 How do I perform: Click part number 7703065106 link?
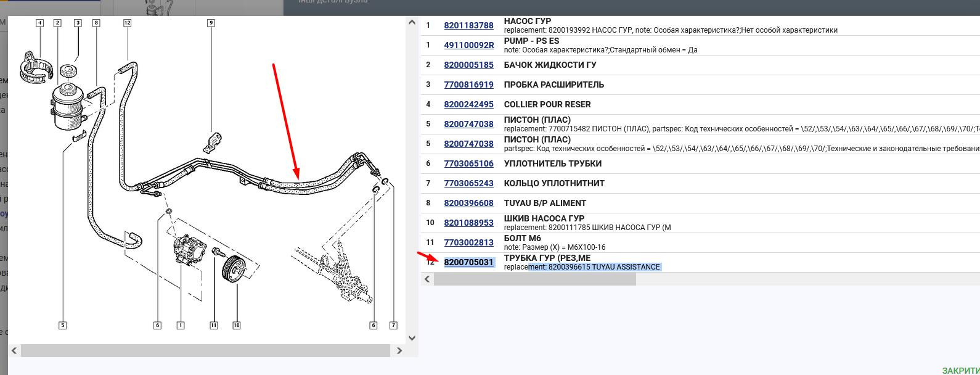coord(468,163)
